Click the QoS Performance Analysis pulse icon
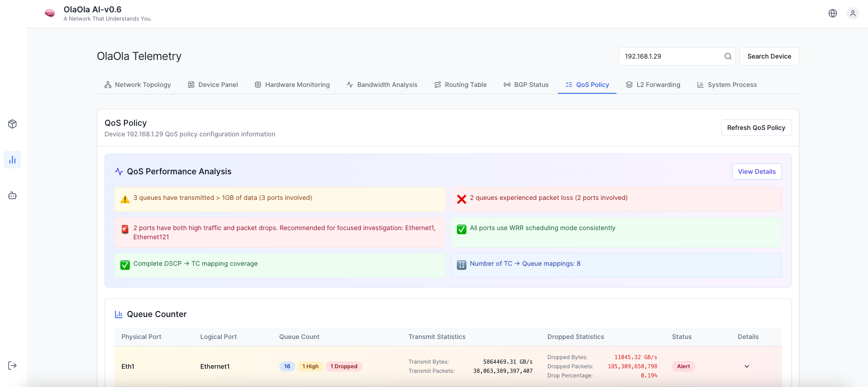 point(119,172)
